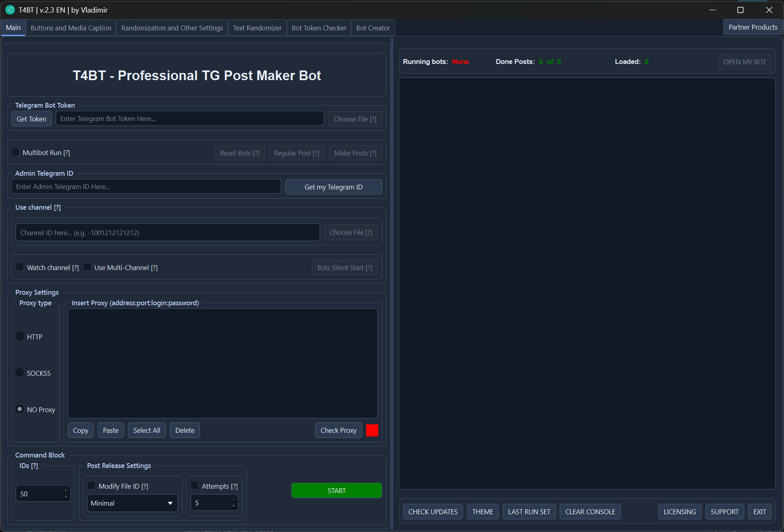Open LICENSING

tap(680, 512)
